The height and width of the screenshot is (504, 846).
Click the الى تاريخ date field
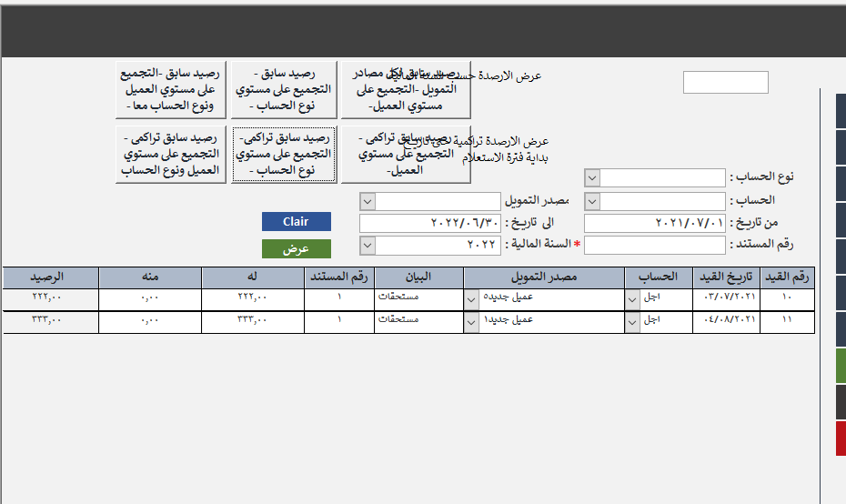coord(430,223)
